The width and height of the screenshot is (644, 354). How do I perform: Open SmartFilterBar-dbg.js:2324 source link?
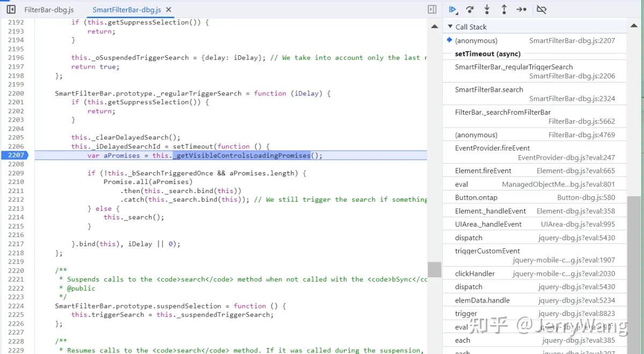(x=572, y=99)
